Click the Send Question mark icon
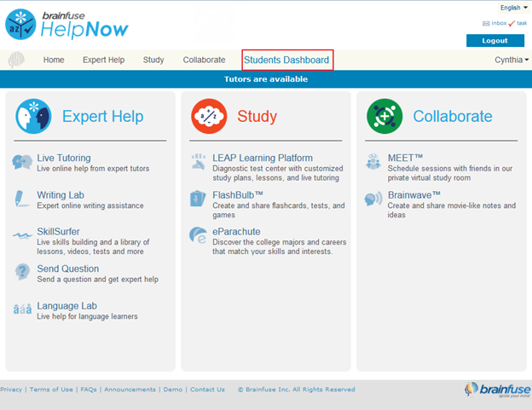This screenshot has height=410, width=532. (x=22, y=273)
